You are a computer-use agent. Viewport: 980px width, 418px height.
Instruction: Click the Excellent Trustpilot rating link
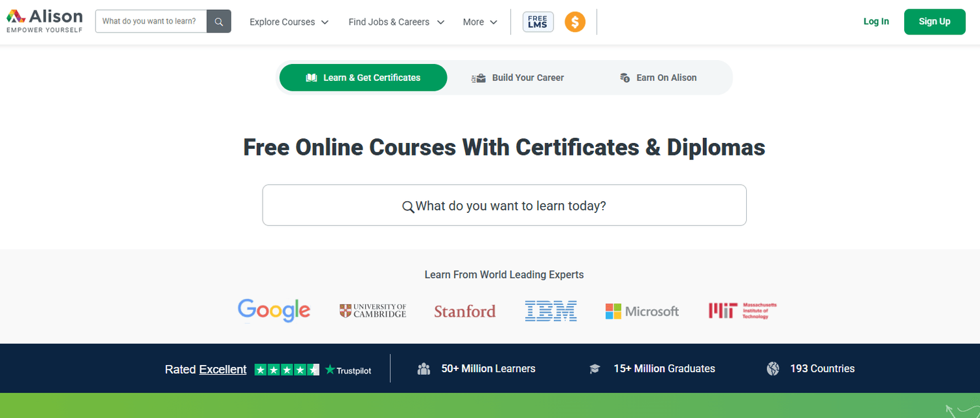[223, 369]
